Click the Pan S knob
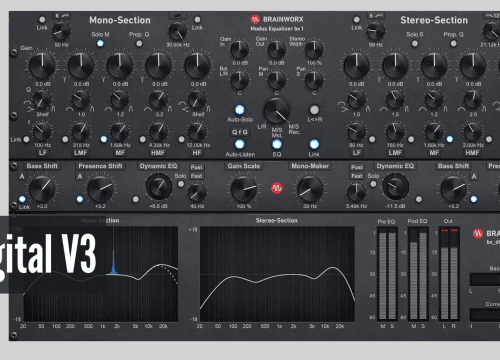This screenshot has width=500, height=360. (314, 80)
